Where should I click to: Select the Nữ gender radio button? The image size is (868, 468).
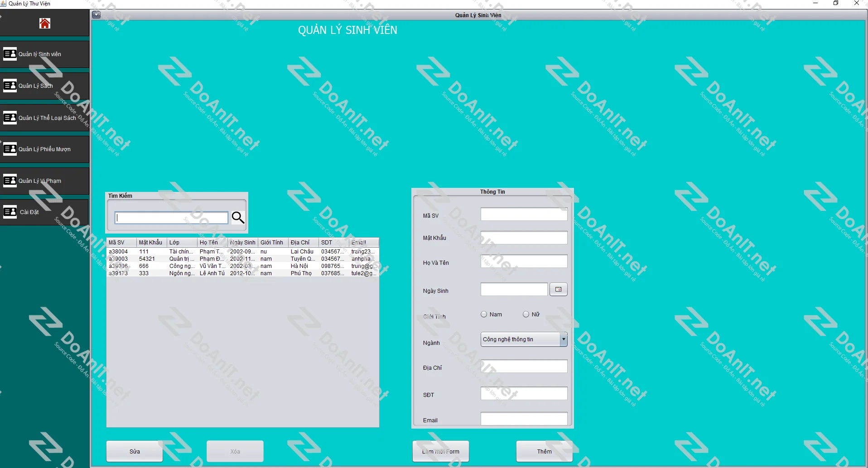pyautogui.click(x=526, y=314)
